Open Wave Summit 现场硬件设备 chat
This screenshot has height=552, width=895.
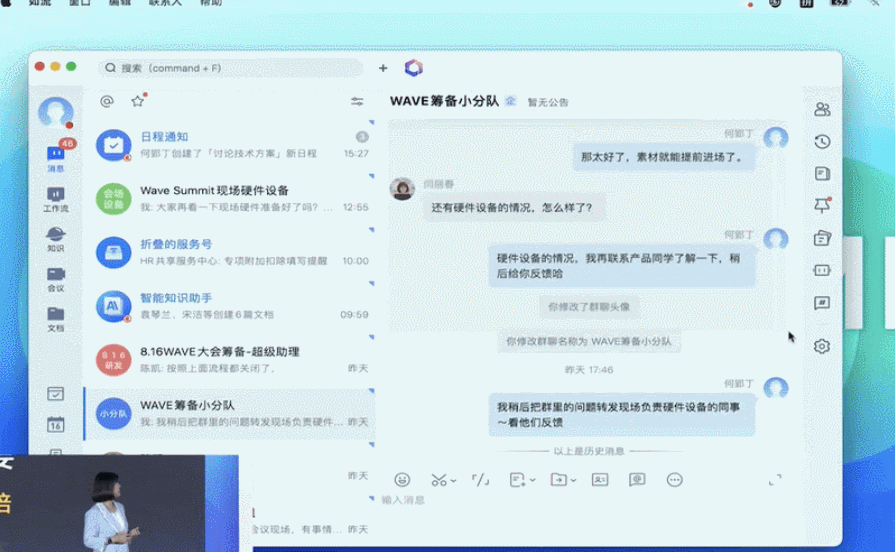point(230,198)
